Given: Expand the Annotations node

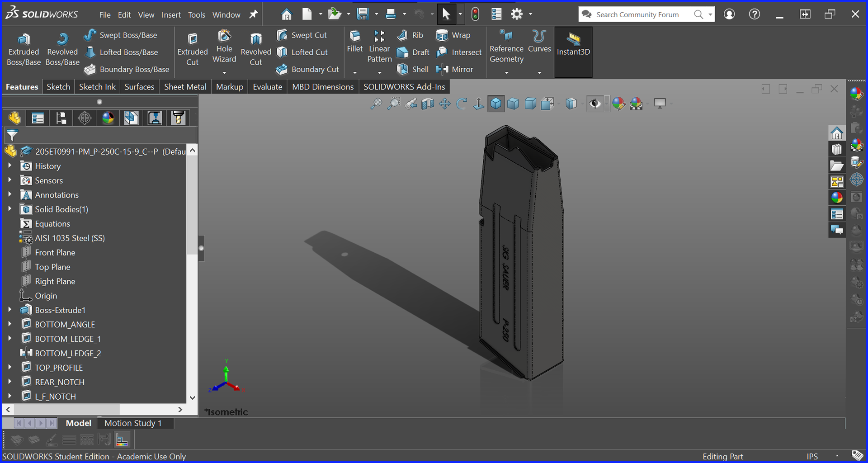Looking at the screenshot, I should coord(9,195).
